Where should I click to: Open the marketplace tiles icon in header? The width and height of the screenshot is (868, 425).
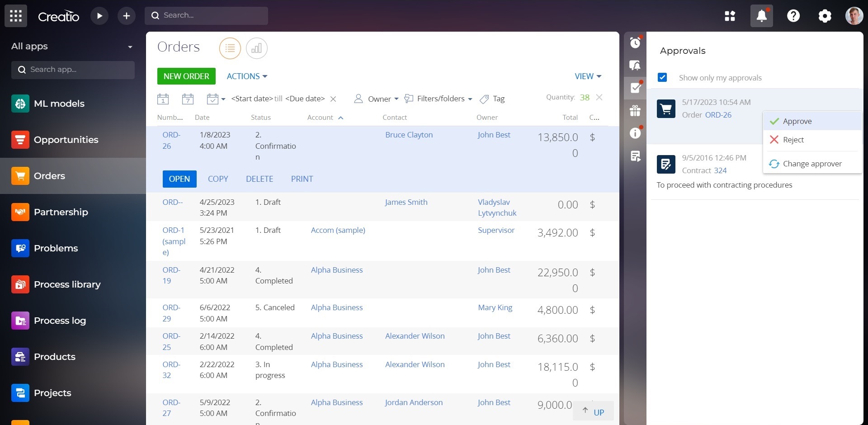[730, 16]
